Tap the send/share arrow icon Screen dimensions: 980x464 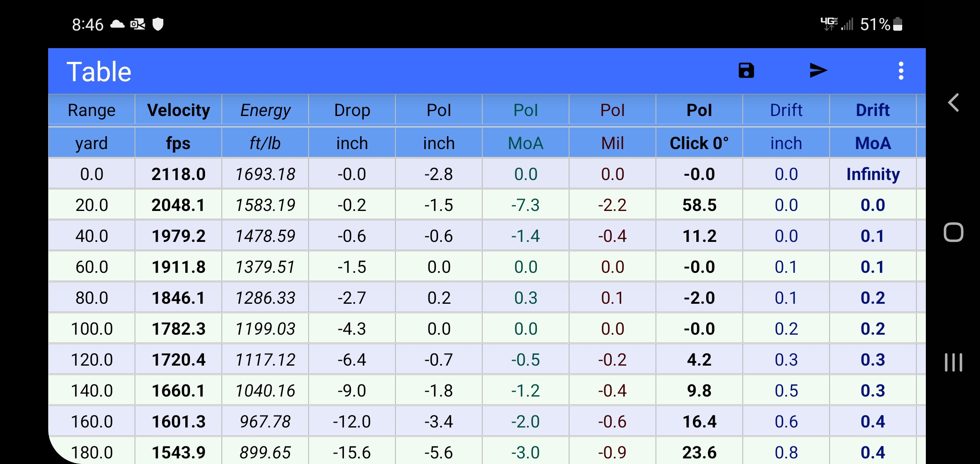point(818,70)
